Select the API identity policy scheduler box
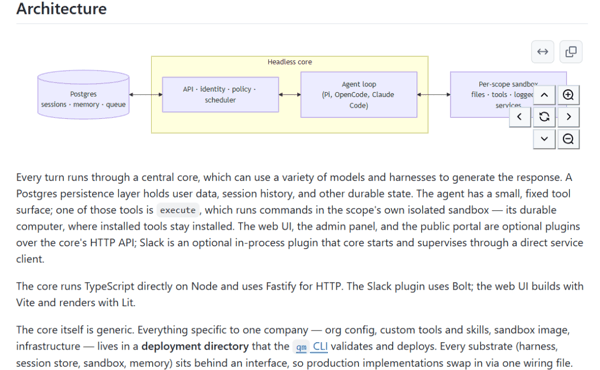 pos(220,95)
